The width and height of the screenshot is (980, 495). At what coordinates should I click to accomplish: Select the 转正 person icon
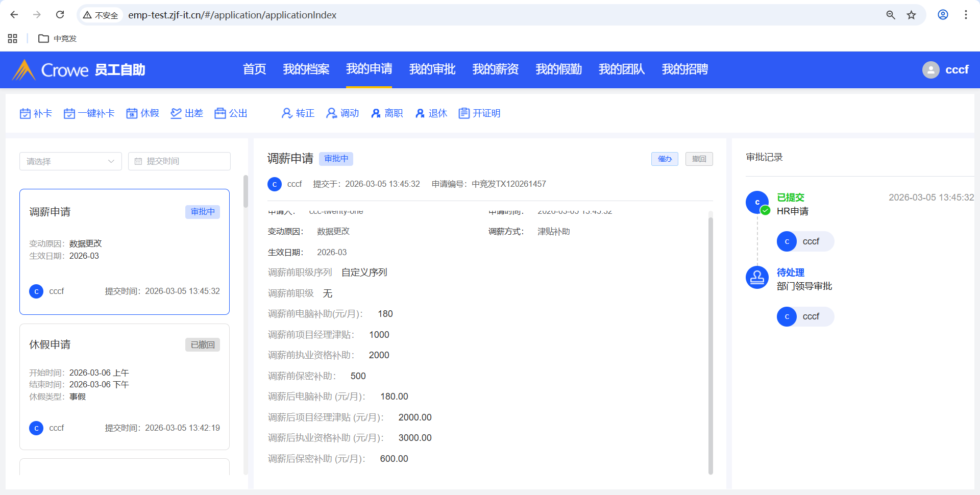287,113
